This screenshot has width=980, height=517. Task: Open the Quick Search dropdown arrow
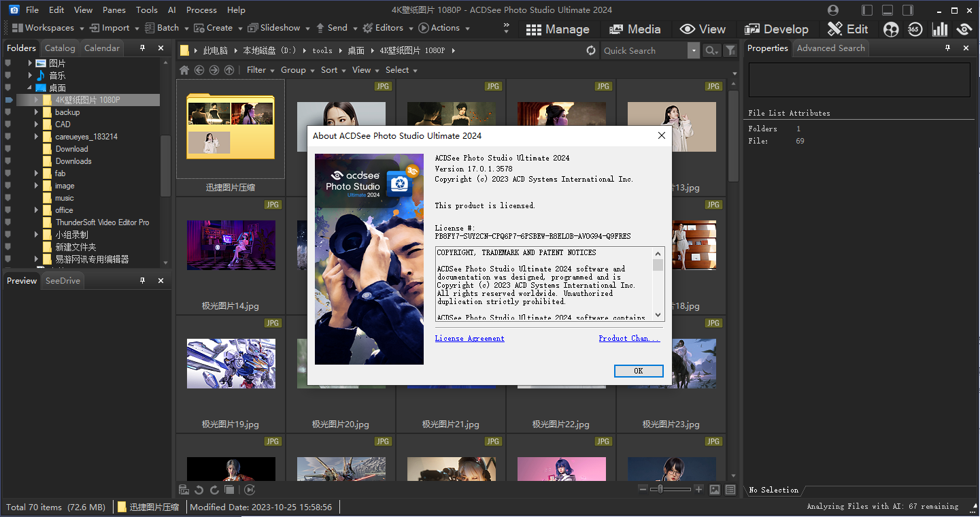693,50
